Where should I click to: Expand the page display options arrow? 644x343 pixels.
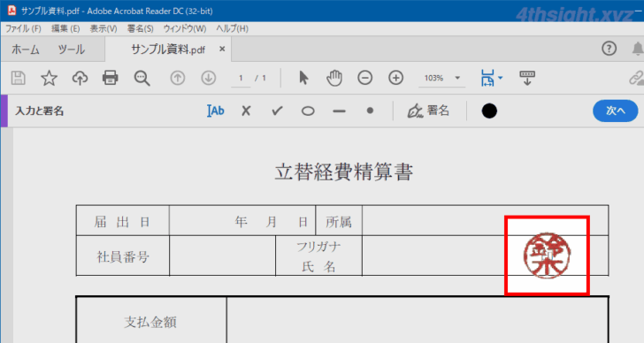501,78
